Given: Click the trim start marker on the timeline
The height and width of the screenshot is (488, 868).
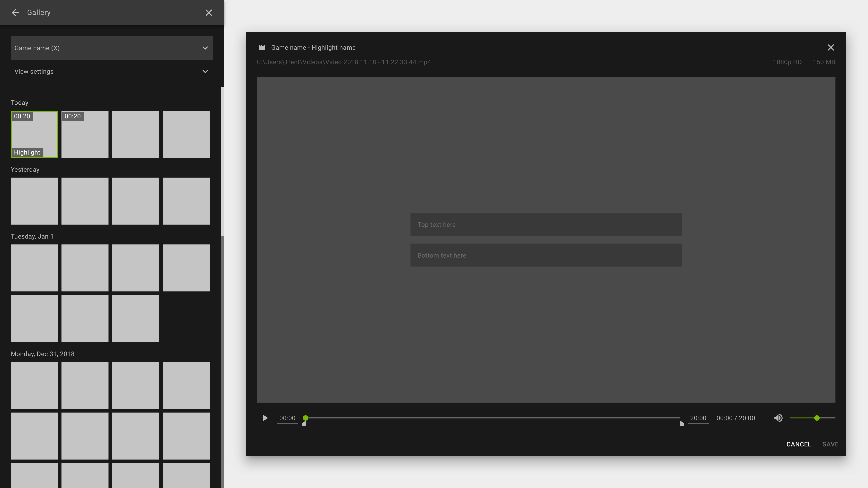Looking at the screenshot, I should coord(304,424).
